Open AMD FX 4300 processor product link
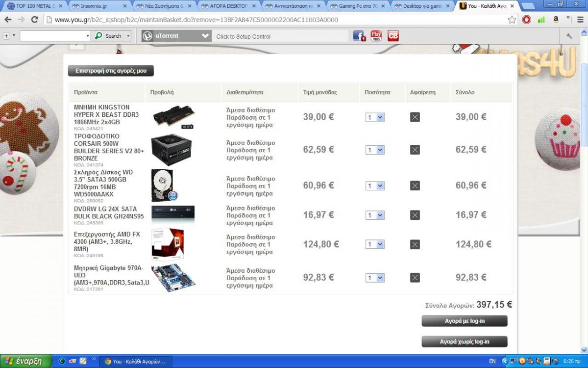This screenshot has height=368, width=588. pos(107,242)
